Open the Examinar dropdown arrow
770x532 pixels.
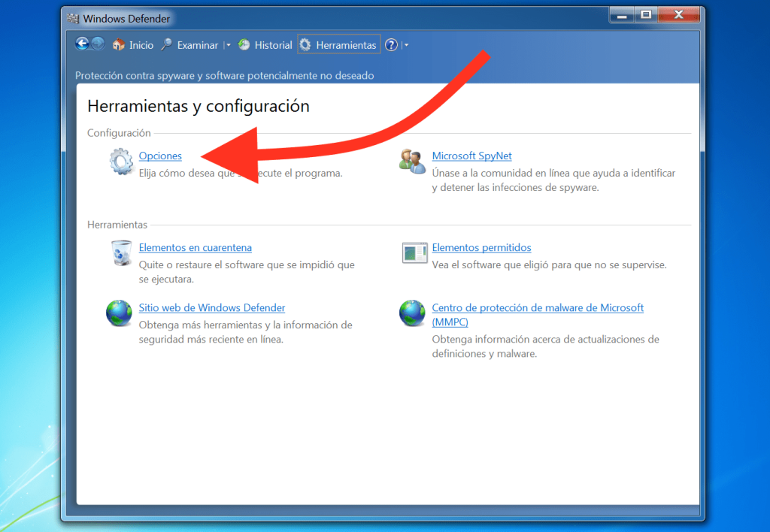coord(227,44)
